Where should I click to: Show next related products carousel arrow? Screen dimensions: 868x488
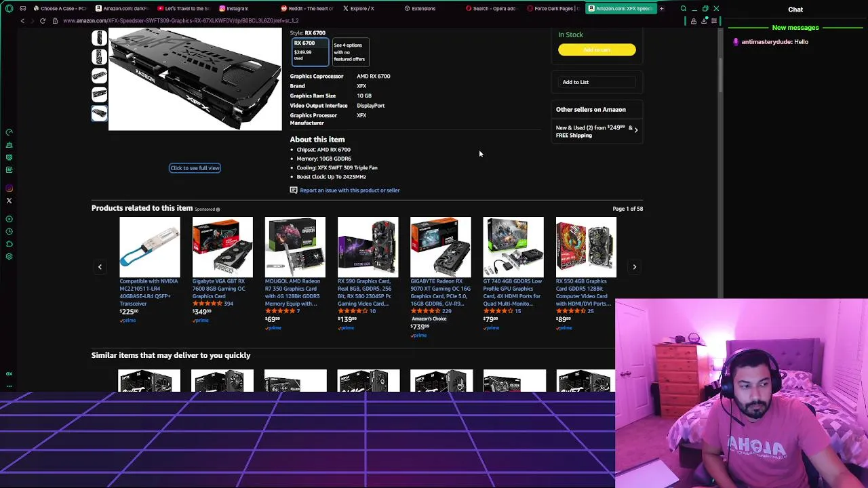point(635,267)
